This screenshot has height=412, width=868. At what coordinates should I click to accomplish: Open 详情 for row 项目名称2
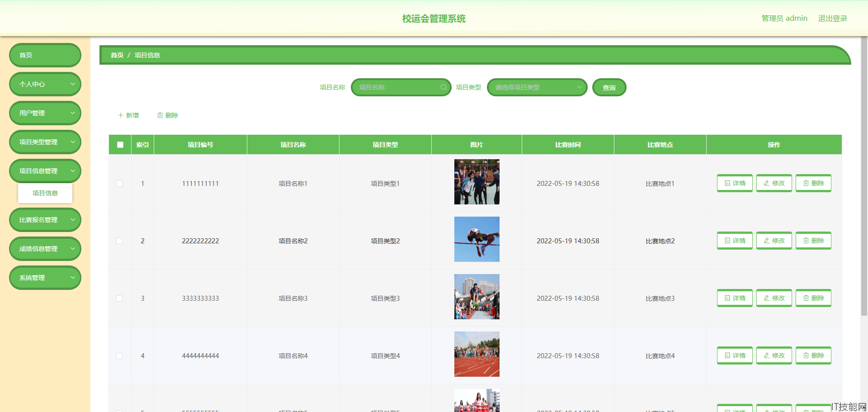point(735,241)
